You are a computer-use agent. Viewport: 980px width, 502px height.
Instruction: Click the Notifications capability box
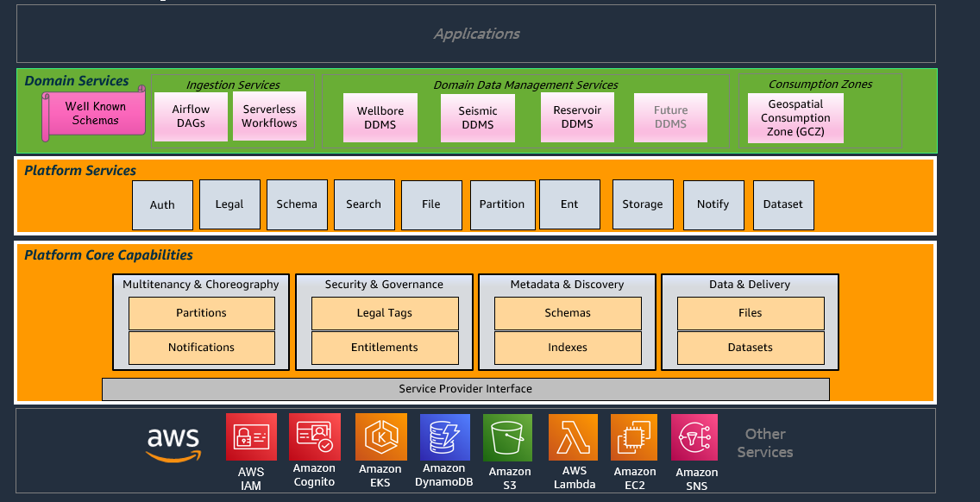tap(201, 348)
